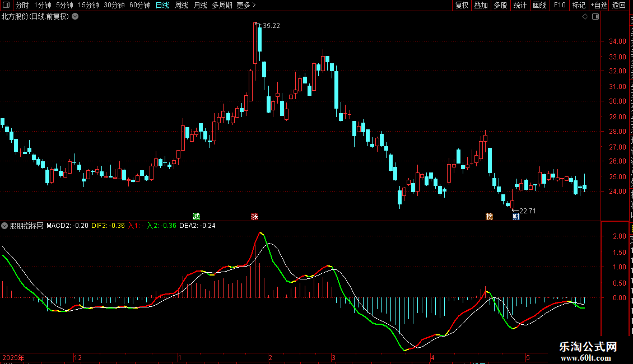Click the month 5 marker on time axis
The width and height of the screenshot is (633, 364).
click(528, 357)
